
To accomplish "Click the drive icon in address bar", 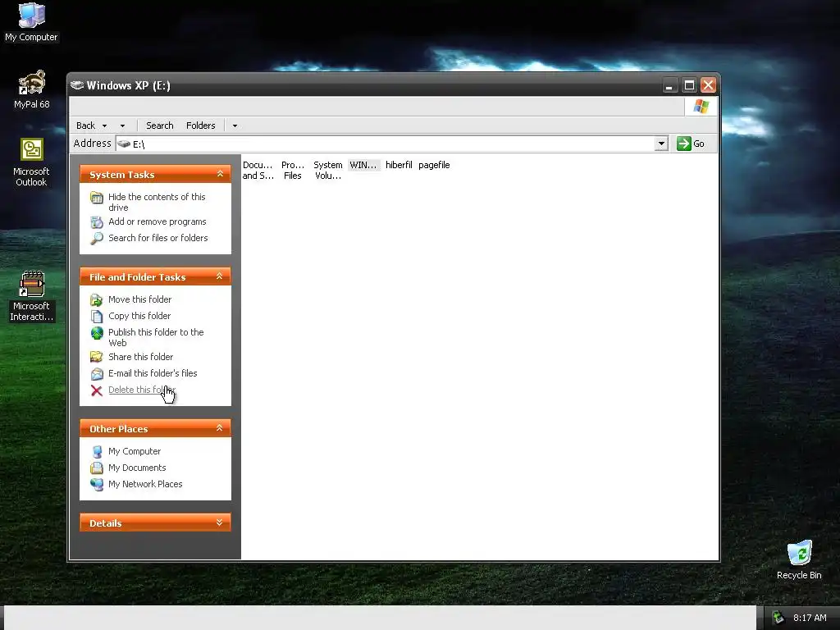I will pos(124,144).
